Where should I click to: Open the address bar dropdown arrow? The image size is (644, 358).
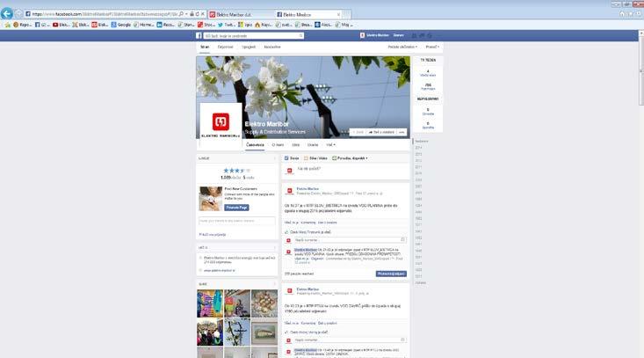click(x=186, y=14)
